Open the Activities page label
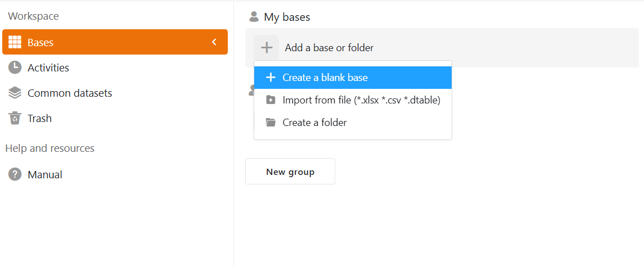 point(48,67)
